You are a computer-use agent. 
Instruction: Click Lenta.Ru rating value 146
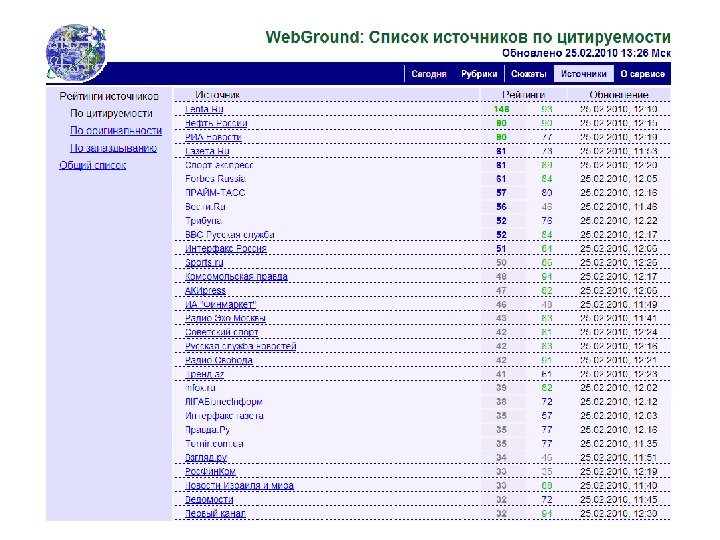[501, 109]
